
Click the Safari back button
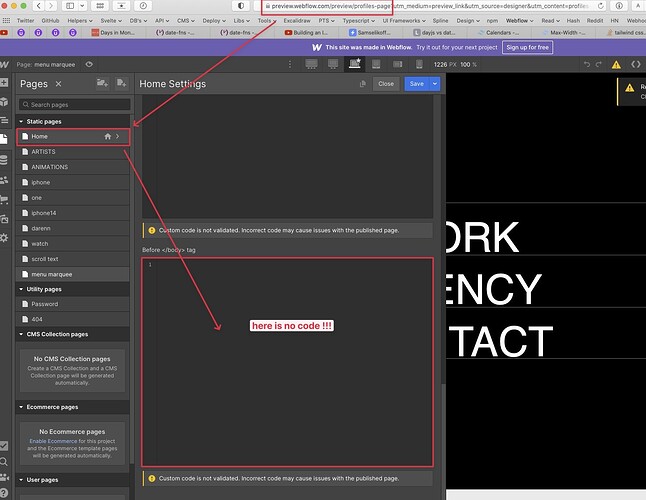tap(38, 6)
